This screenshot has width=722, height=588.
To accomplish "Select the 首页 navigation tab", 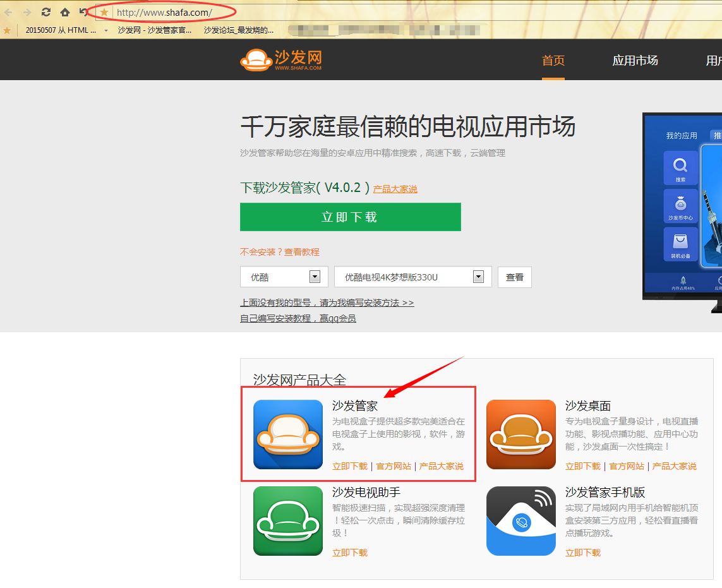I will (553, 61).
